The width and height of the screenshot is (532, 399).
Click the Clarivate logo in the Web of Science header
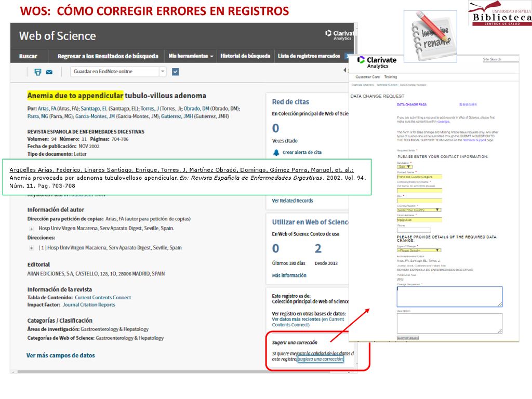(x=339, y=35)
